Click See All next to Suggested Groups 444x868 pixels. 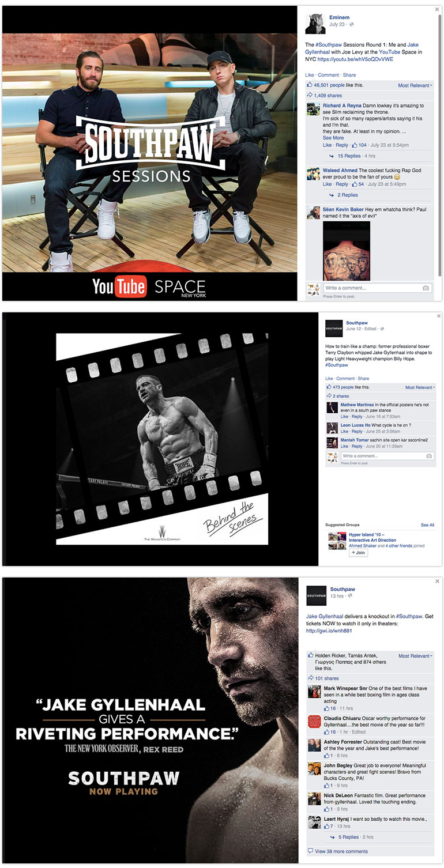427,525
